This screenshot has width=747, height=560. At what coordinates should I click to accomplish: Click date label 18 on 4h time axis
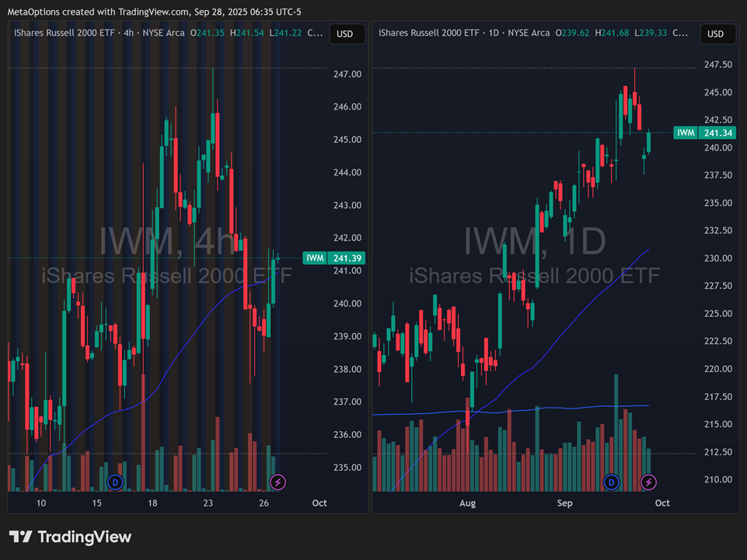pos(152,503)
